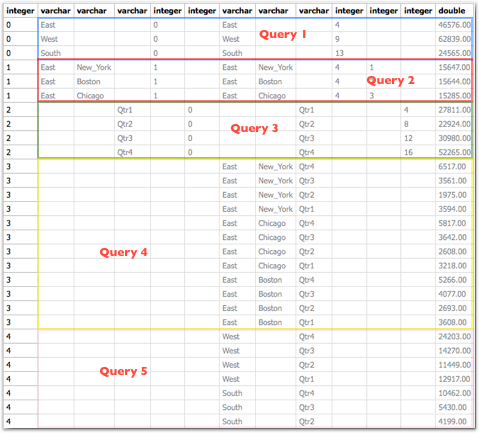Click the red Query 3 label
Image resolution: width=479 pixels, height=433 pixels.
click(x=254, y=128)
